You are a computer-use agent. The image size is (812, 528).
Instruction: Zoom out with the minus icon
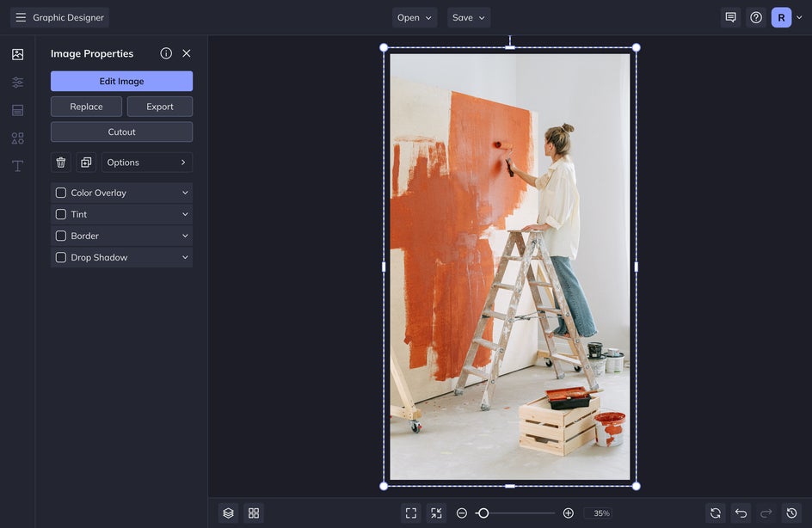click(462, 513)
